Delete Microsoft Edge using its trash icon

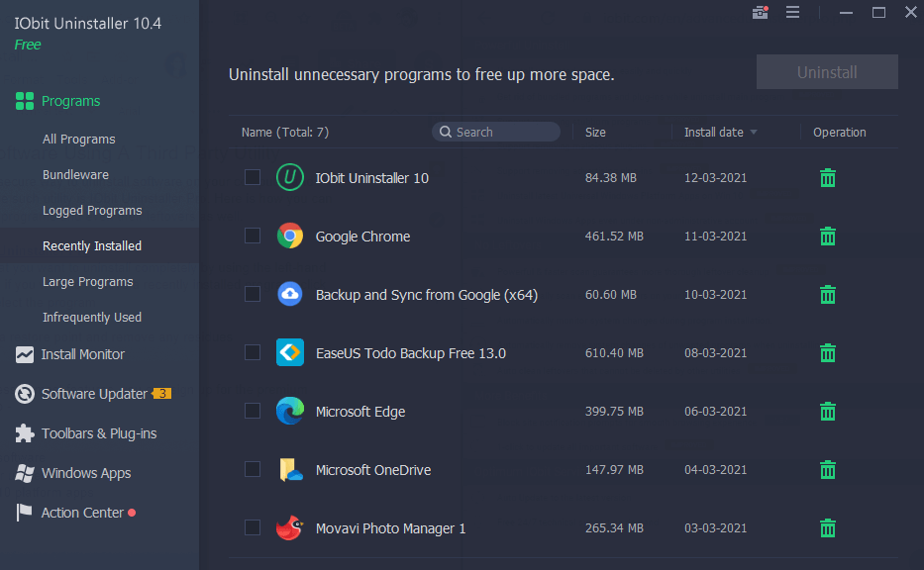click(x=828, y=412)
